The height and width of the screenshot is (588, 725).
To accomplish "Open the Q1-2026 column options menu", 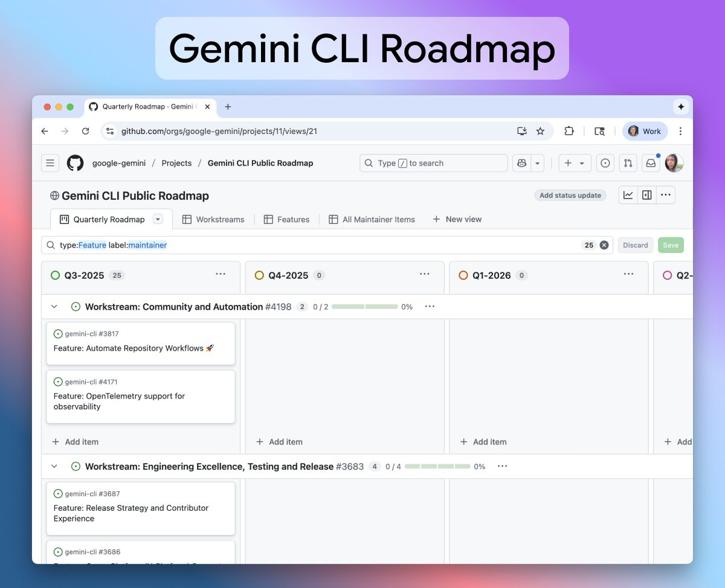I will (629, 275).
